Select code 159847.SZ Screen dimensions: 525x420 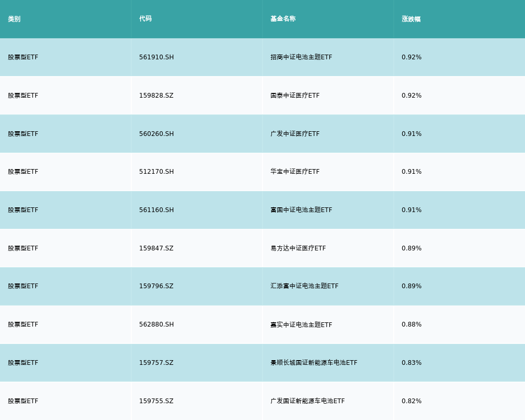point(156,248)
